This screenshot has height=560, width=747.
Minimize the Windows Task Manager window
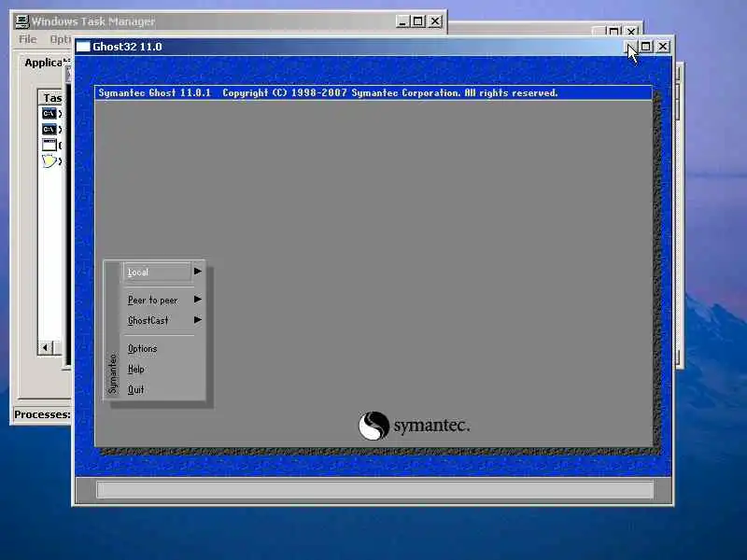[402, 21]
